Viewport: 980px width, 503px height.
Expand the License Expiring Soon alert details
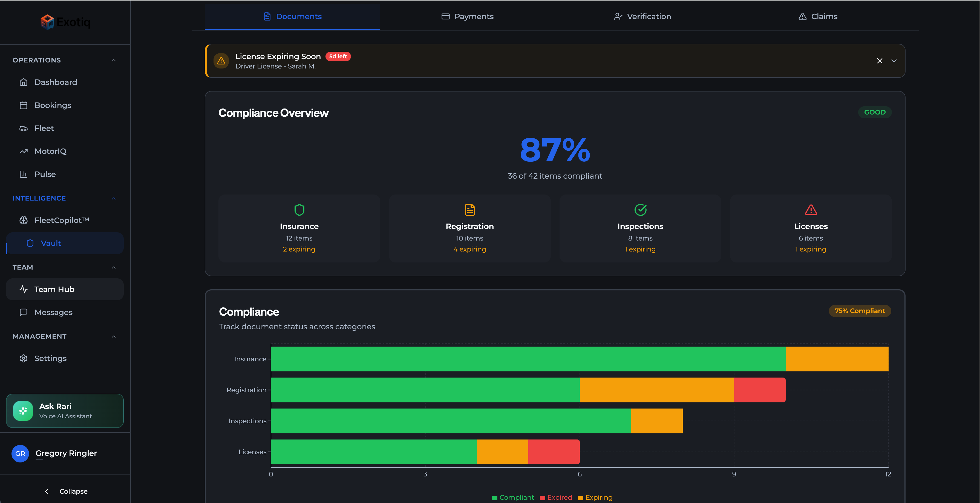point(894,61)
